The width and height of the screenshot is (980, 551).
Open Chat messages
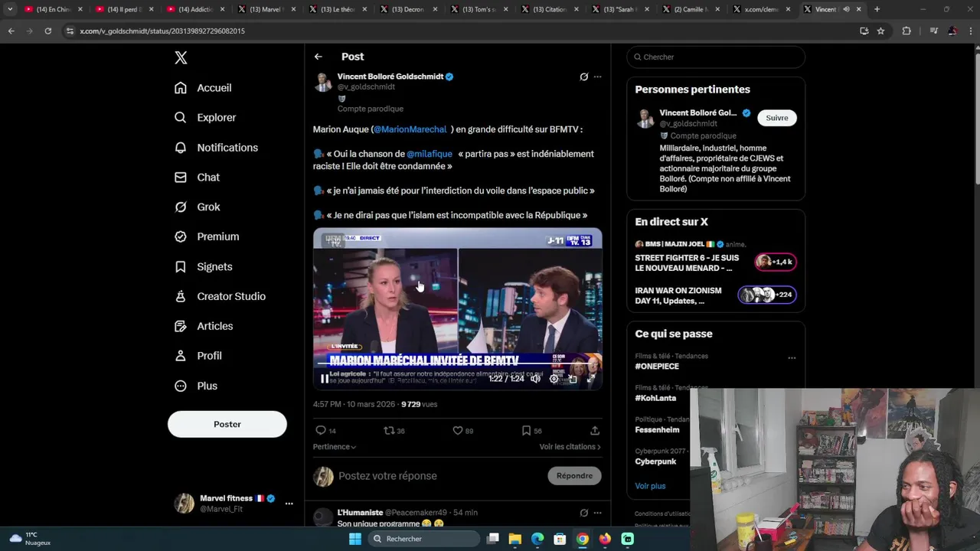coord(197,178)
